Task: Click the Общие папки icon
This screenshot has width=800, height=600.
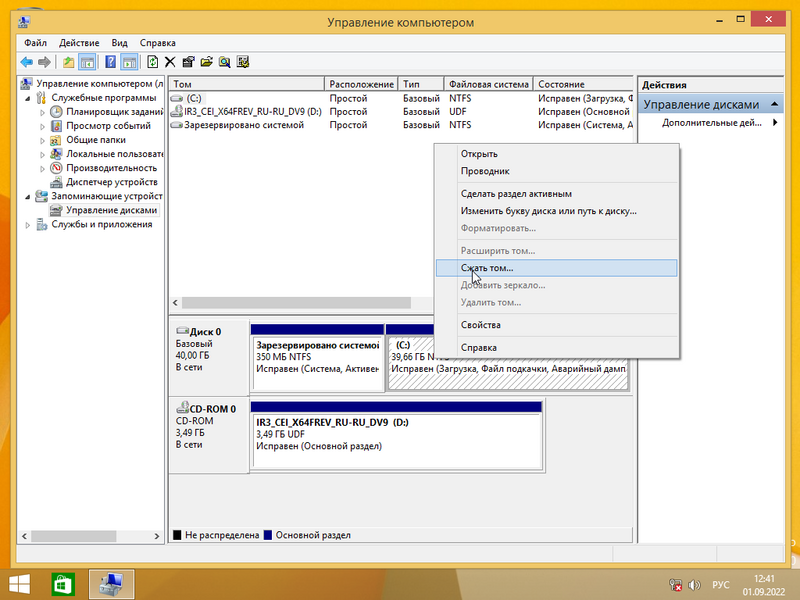Action: pyautogui.click(x=56, y=140)
